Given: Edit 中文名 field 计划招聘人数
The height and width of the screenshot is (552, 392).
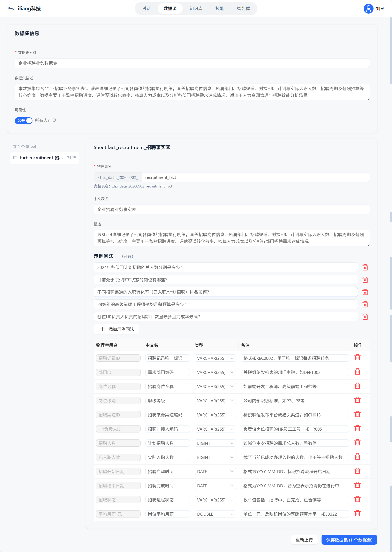Looking at the screenshot, I should pos(167,443).
